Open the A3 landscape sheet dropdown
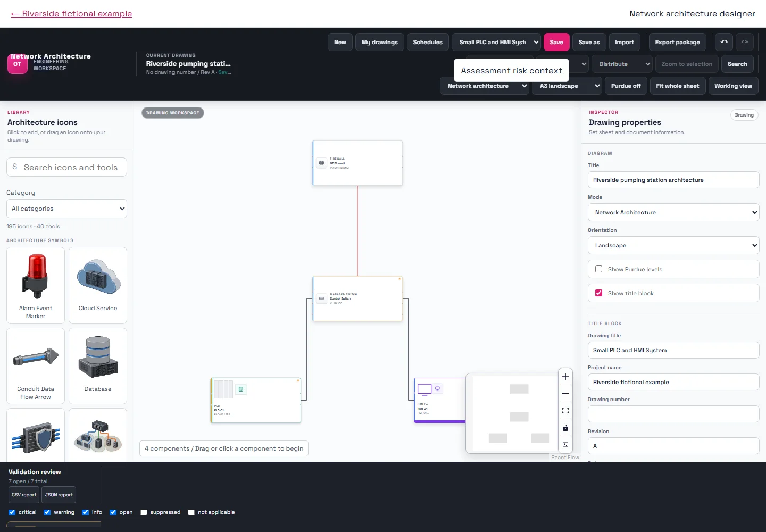Viewport: 766px width, 532px height. [x=567, y=86]
